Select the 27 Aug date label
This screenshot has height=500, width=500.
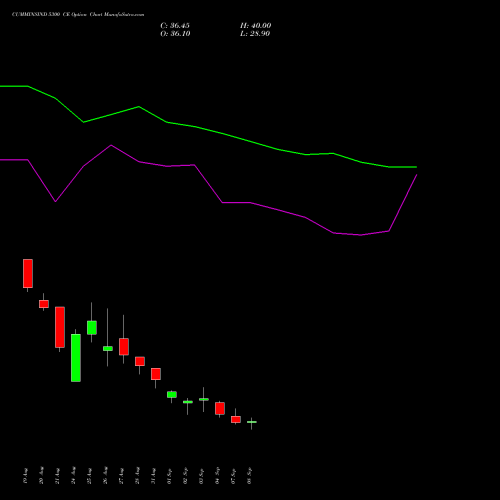[x=122, y=476]
